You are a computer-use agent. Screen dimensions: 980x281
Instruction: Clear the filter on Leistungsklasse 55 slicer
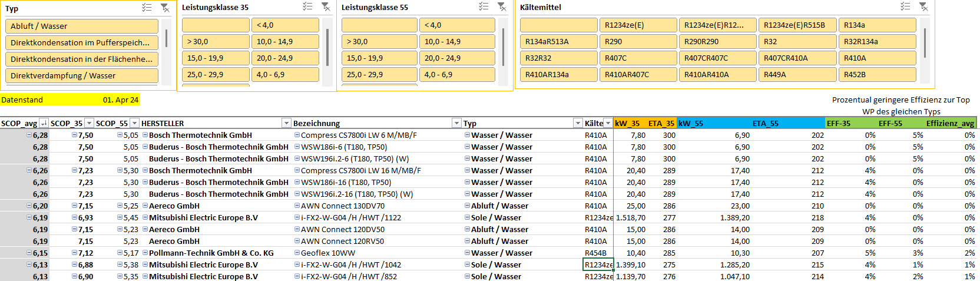(502, 6)
